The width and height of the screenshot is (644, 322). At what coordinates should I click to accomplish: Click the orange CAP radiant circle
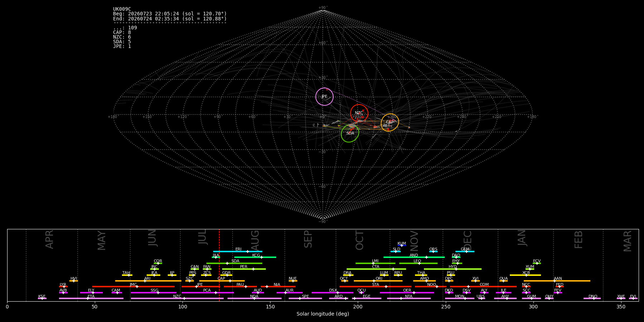(x=390, y=122)
